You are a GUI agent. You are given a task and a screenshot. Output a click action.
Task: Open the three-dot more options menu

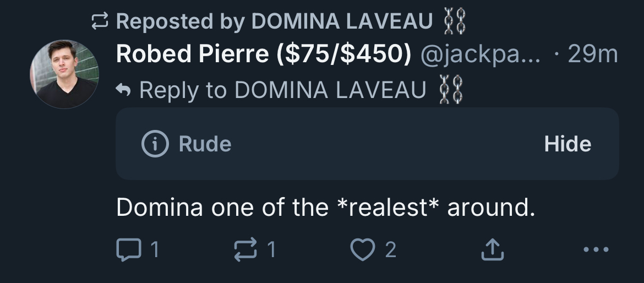pyautogui.click(x=596, y=250)
